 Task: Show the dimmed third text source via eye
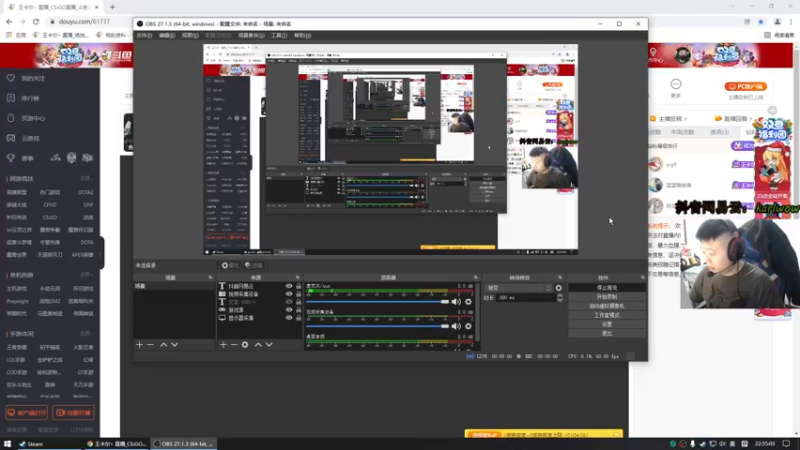[289, 302]
